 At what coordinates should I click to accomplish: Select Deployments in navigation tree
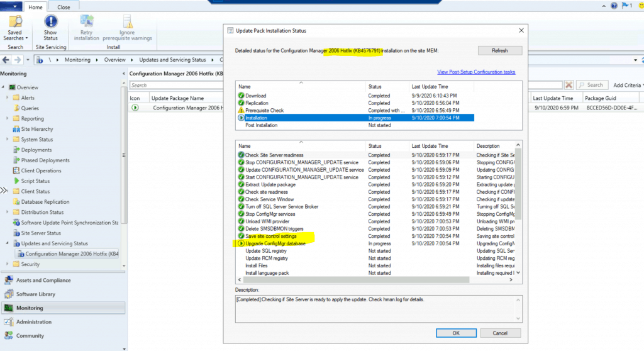(x=36, y=150)
